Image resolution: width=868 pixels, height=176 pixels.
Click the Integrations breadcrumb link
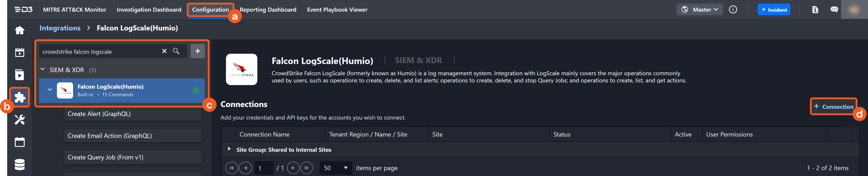(60, 28)
